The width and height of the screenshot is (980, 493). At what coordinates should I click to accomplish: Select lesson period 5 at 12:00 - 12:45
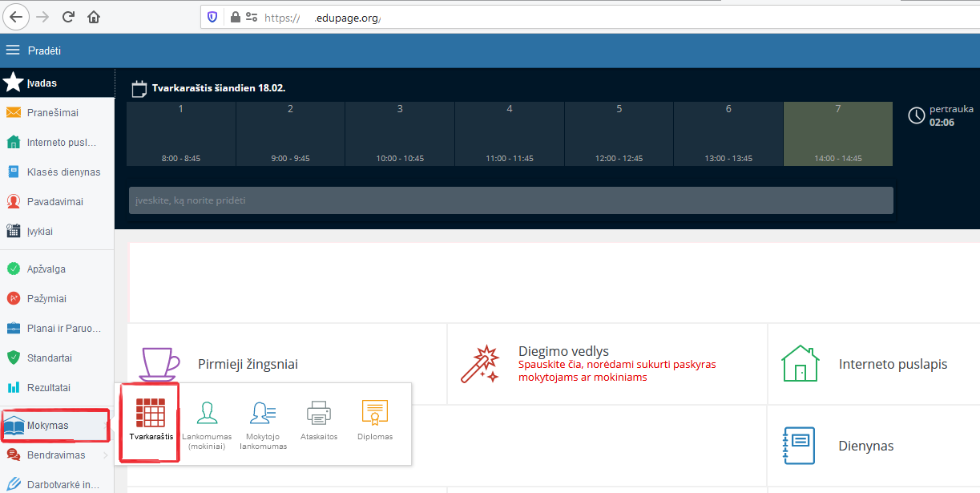[619, 134]
